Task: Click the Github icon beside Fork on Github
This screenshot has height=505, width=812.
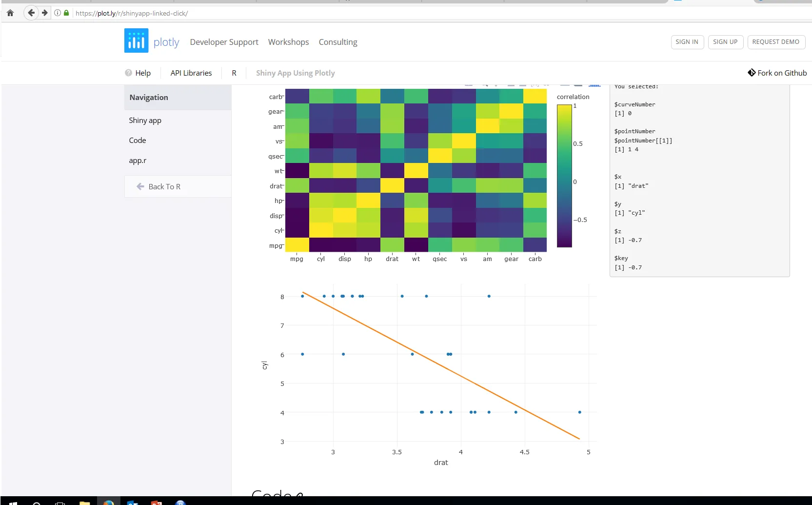Action: click(752, 73)
